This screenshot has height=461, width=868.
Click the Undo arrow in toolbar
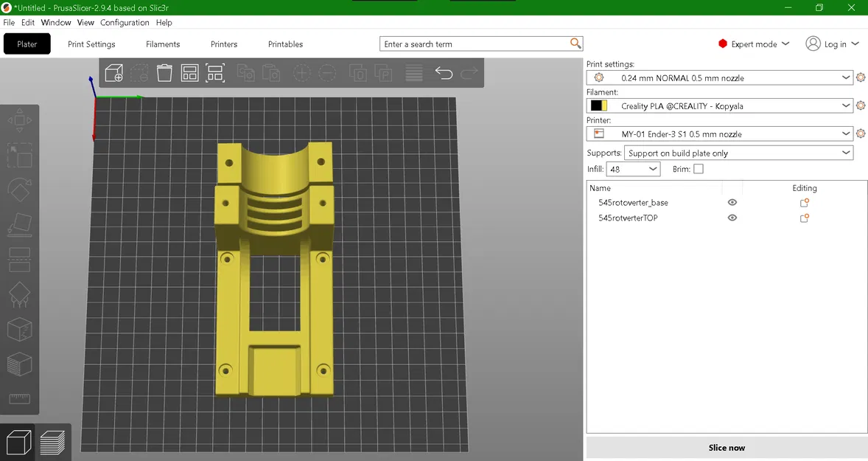(444, 73)
